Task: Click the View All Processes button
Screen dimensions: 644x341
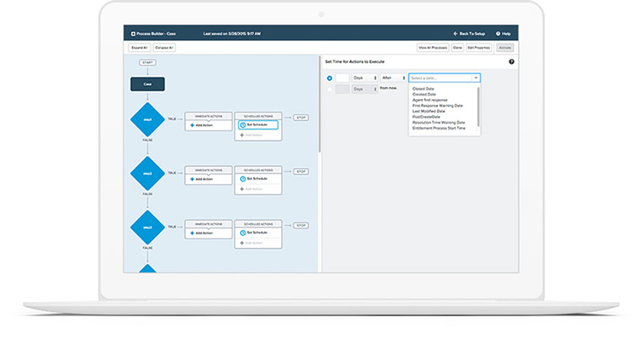Action: coord(433,48)
